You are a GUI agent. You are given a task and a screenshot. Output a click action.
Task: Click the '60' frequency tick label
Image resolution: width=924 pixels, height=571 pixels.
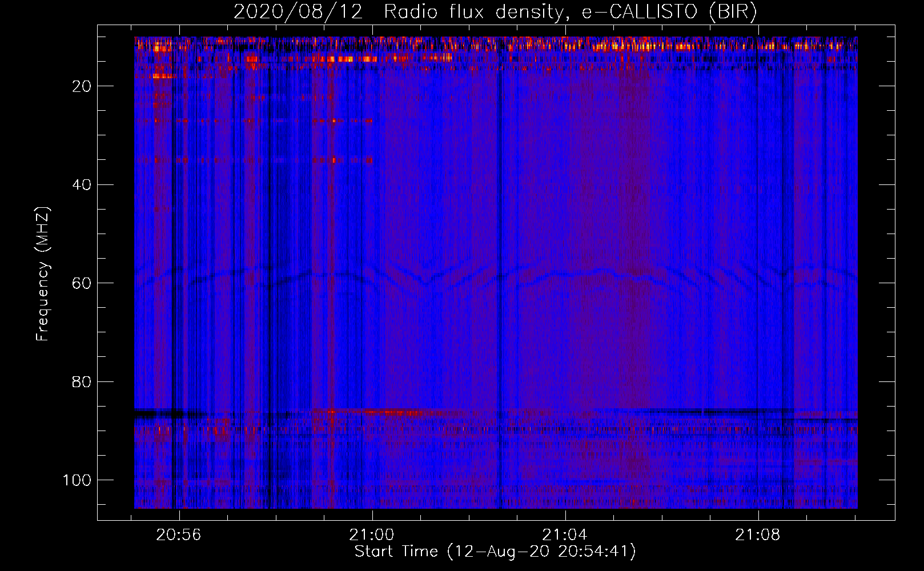pos(82,284)
